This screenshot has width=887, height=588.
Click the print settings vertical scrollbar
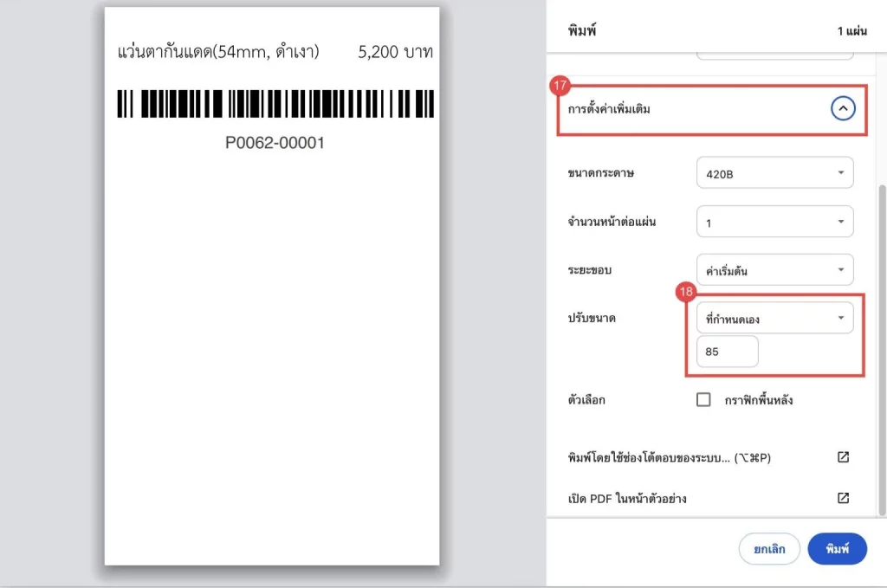coord(882,351)
